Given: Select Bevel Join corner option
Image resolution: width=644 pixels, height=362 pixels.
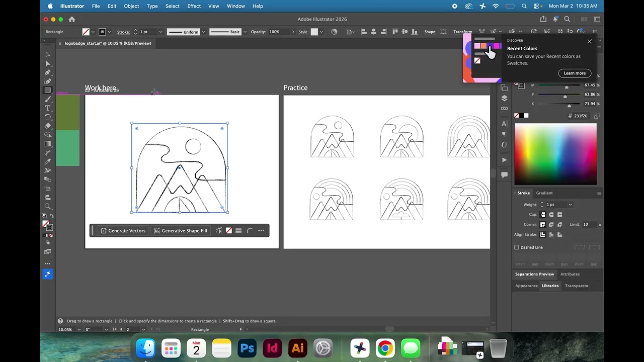Looking at the screenshot, I should coord(560,225).
